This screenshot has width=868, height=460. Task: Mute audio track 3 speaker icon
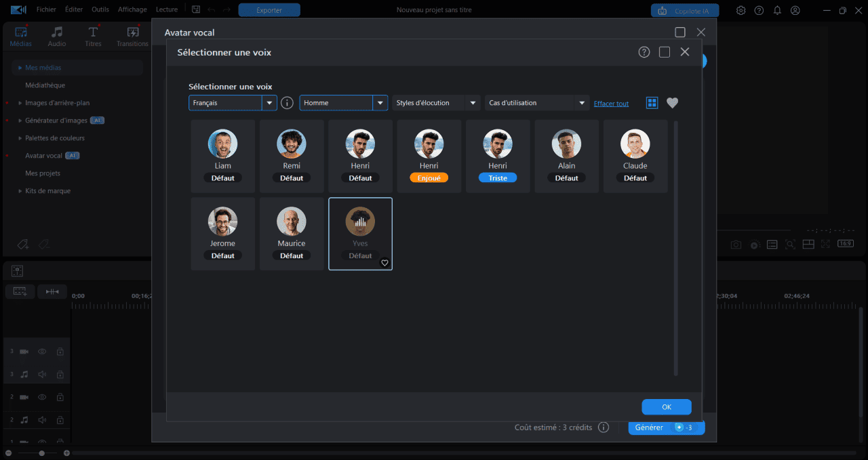pos(42,374)
